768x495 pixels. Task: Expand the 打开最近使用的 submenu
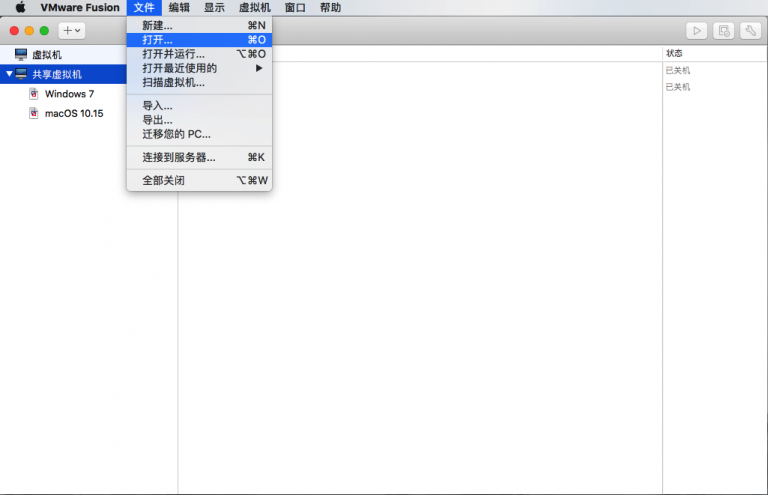(x=199, y=68)
